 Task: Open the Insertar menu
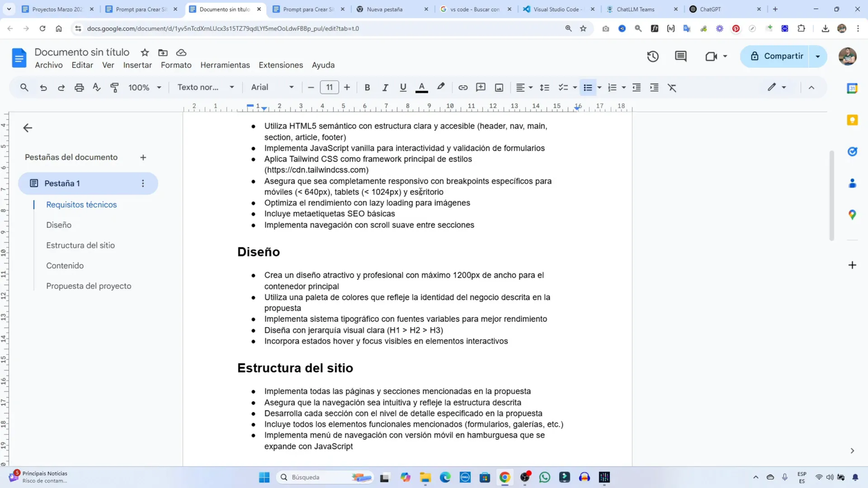click(137, 65)
